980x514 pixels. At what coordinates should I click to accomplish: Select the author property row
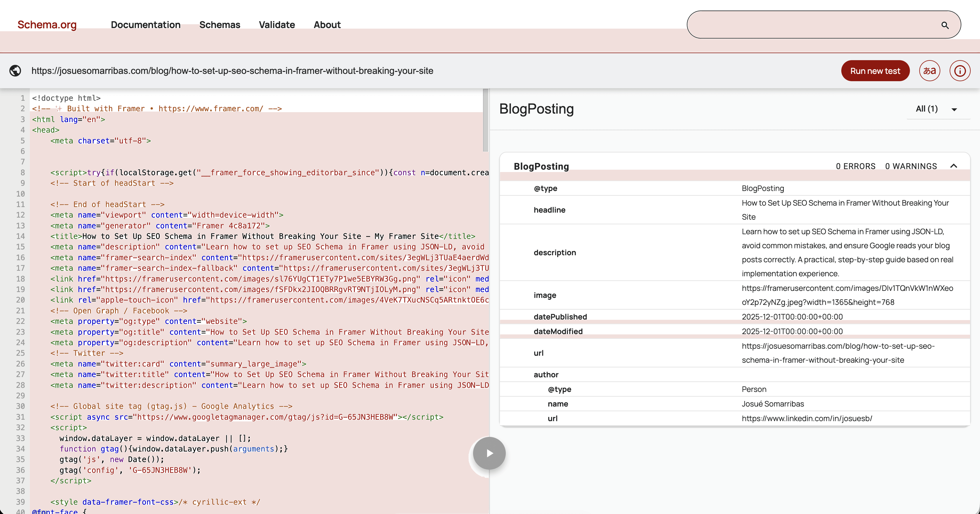click(x=734, y=374)
